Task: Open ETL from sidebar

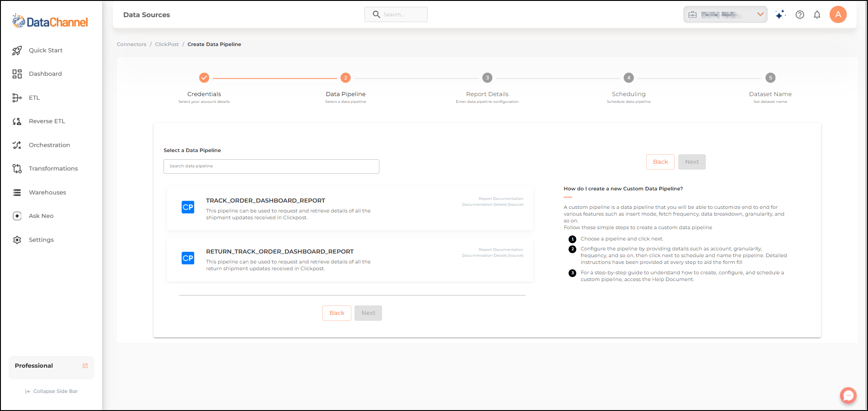Action: (34, 98)
